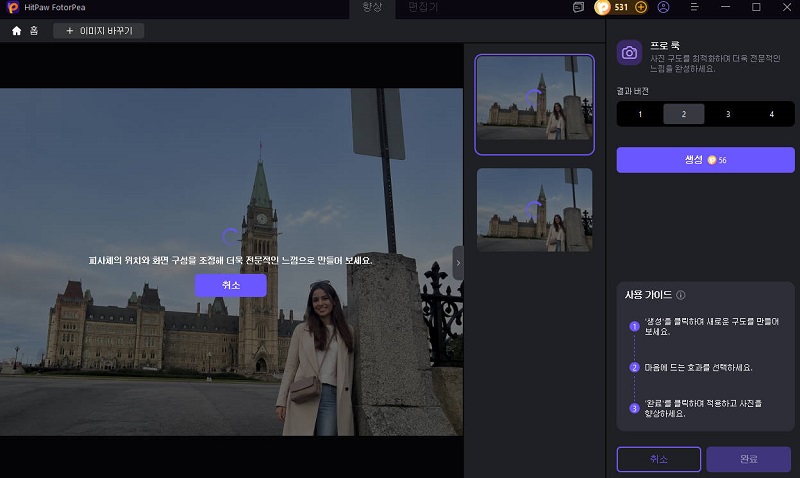This screenshot has height=478, width=800.
Task: Click the 프로 룩 camera icon
Action: click(630, 53)
